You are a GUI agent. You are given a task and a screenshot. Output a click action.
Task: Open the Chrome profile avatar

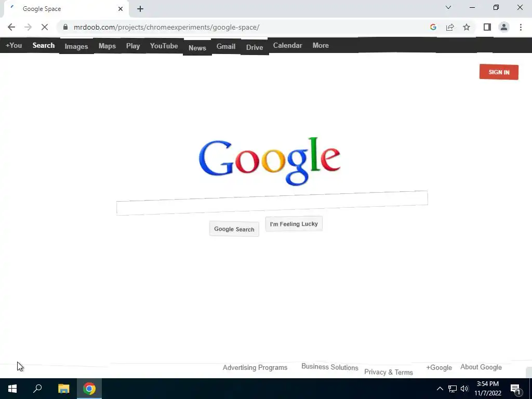pyautogui.click(x=504, y=27)
